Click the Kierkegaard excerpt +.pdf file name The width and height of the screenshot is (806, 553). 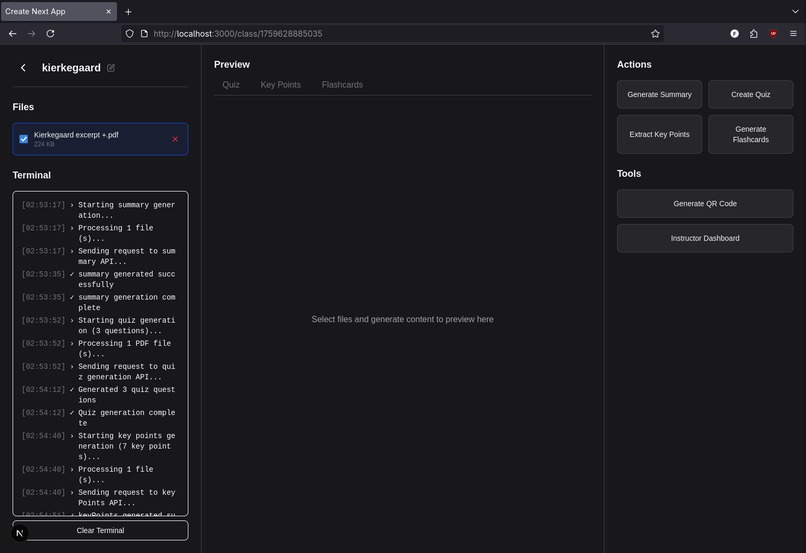(x=76, y=135)
